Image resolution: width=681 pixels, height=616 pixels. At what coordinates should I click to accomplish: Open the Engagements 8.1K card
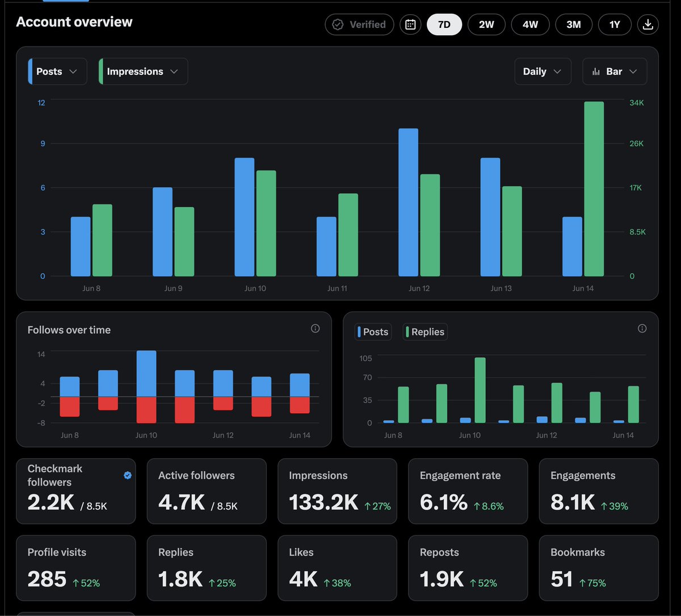point(599,491)
